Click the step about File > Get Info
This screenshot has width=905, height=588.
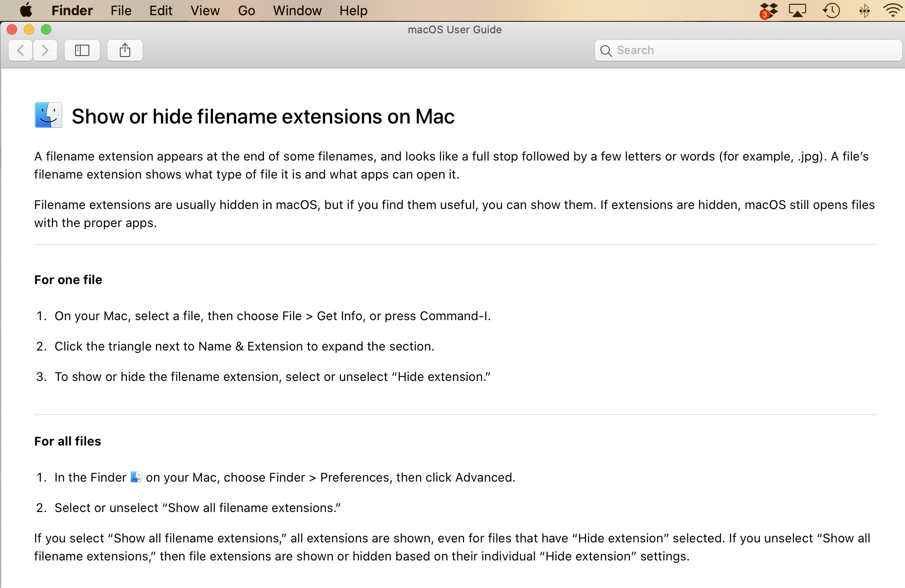tap(272, 316)
